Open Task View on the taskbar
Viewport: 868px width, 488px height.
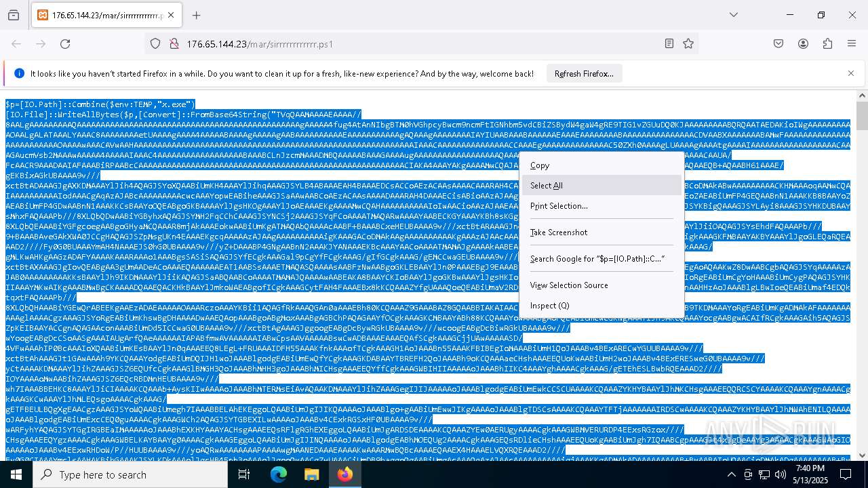[x=244, y=474]
